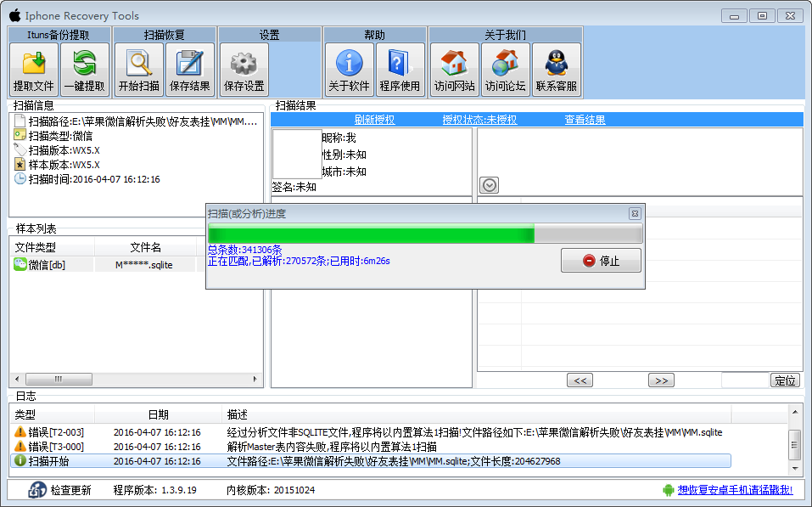Open the 查看结果 view results link
Image resolution: width=812 pixels, height=507 pixels.
click(x=585, y=120)
